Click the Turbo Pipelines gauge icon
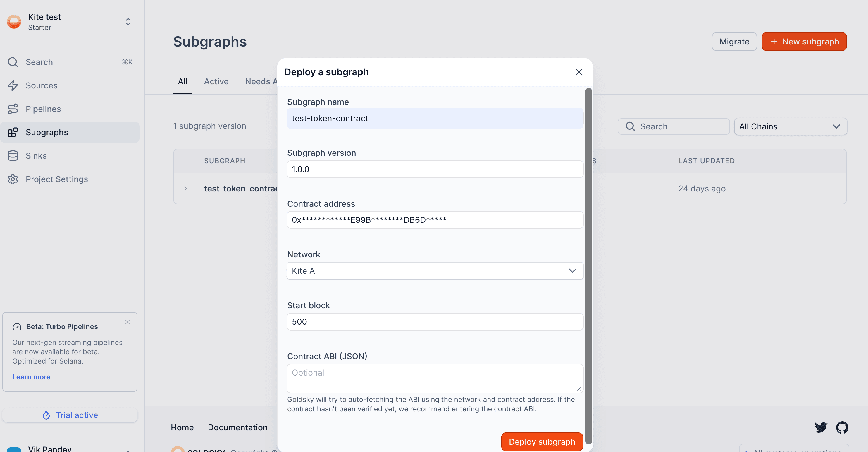Screen dimensions: 868x452 [x=17, y=326]
